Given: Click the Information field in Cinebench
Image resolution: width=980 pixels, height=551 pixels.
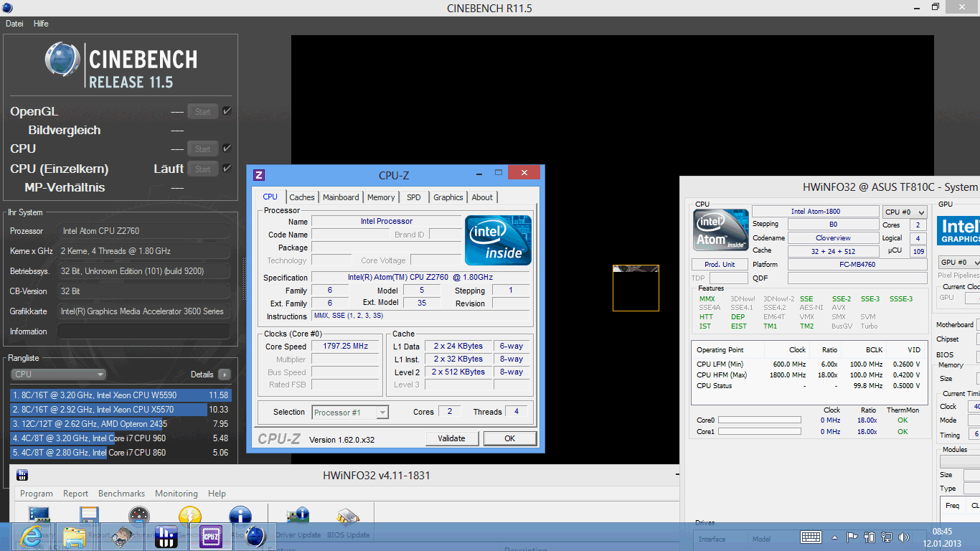Looking at the screenshot, I should pos(143,331).
